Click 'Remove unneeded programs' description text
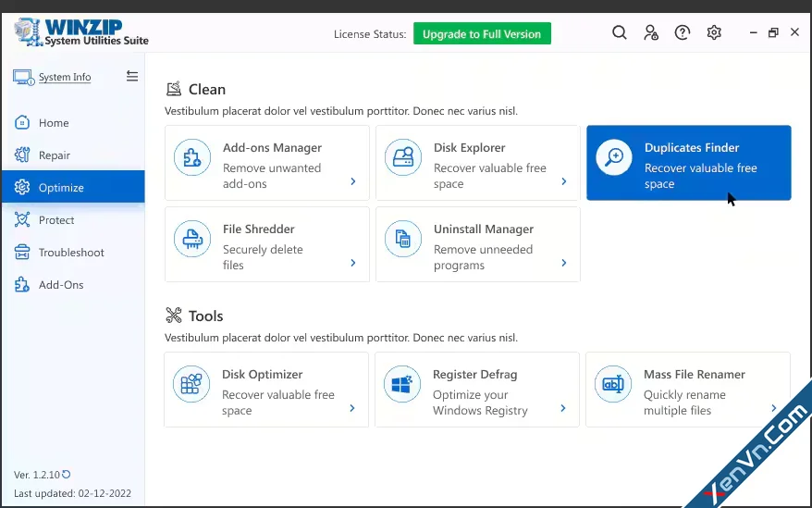 pos(483,257)
